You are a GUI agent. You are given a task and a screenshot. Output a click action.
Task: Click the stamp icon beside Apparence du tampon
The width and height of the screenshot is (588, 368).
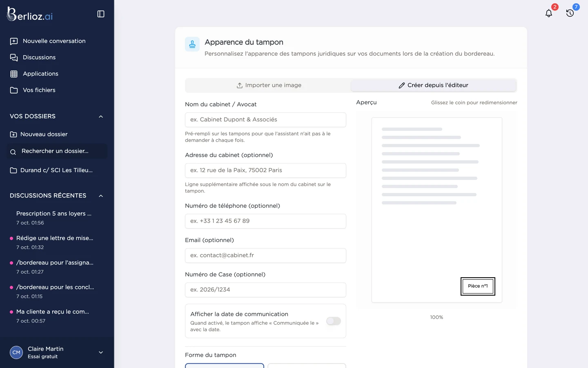coord(192,44)
